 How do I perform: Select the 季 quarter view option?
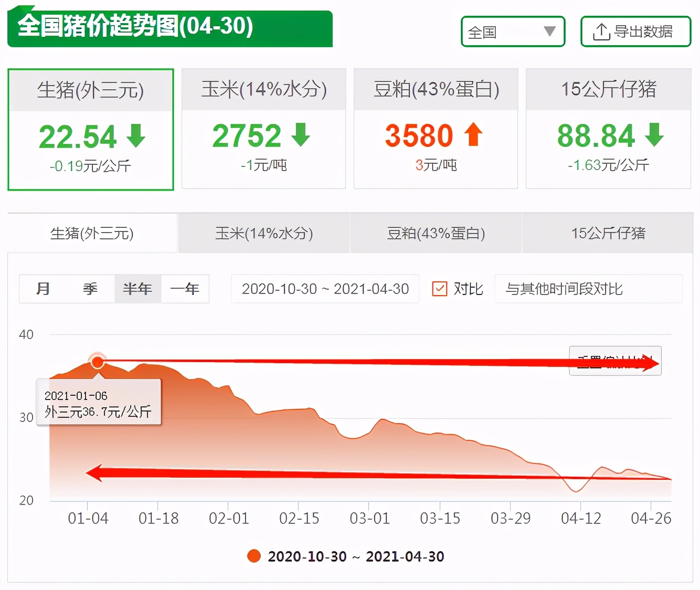tap(90, 289)
